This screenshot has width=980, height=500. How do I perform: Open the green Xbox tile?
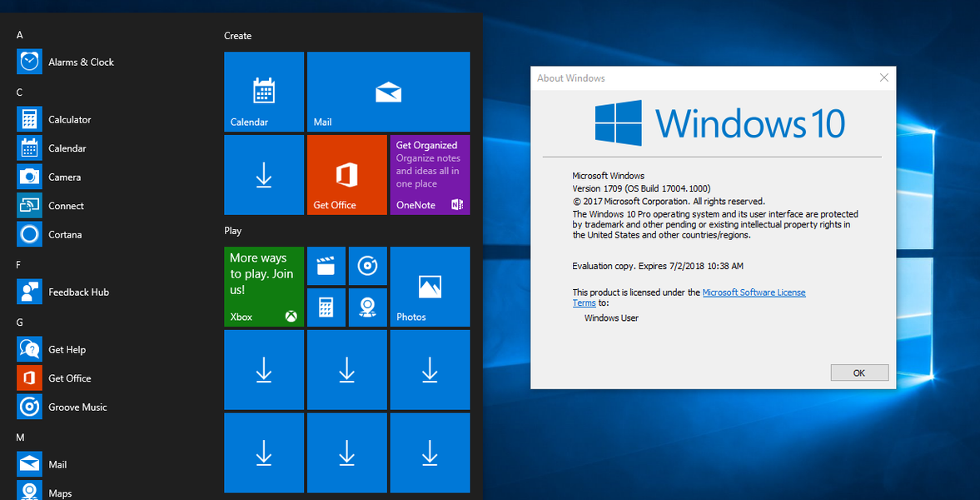(x=264, y=287)
